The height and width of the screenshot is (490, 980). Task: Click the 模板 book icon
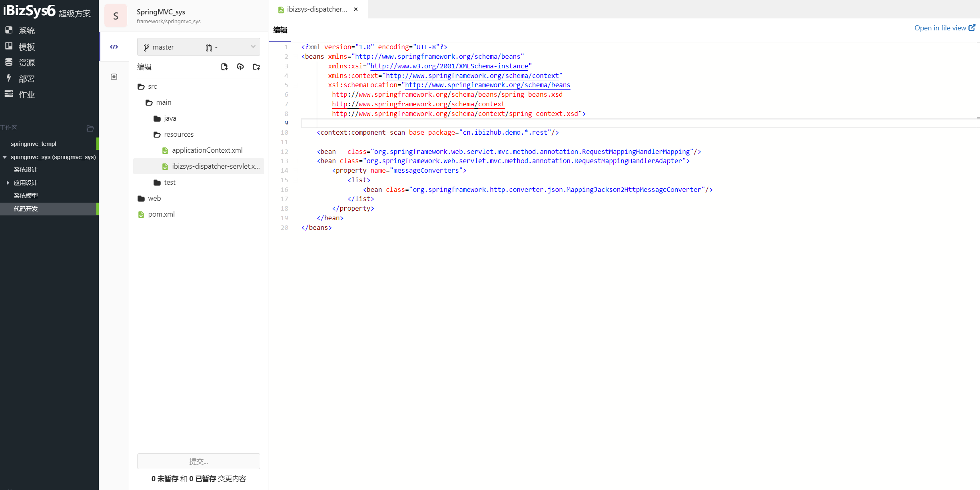[x=9, y=46]
